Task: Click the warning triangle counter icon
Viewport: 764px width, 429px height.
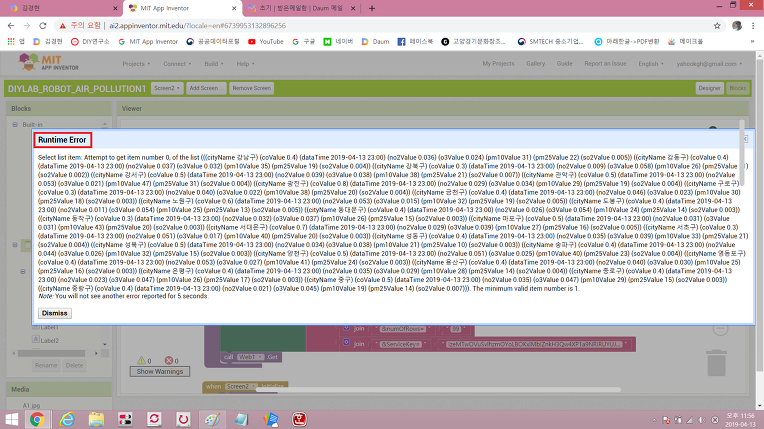Action: click(141, 361)
